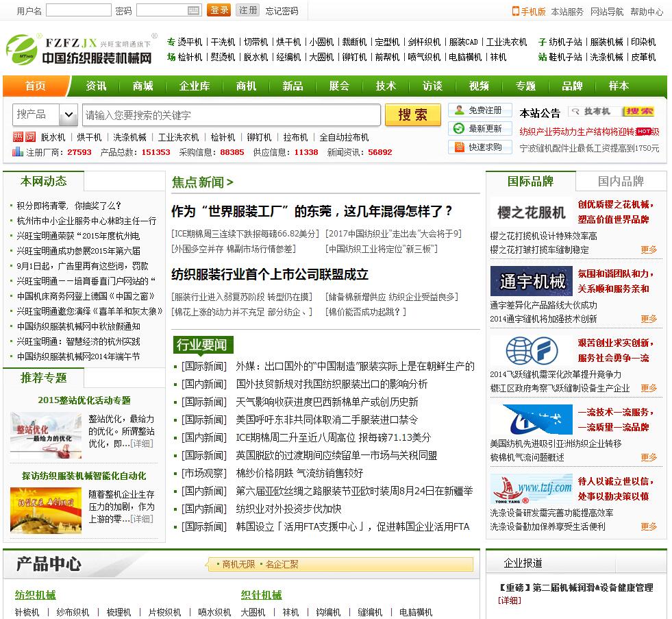Screen dimensions: 672x619
Task: Click the 全自动拉布机 hot keyword
Action: tap(344, 137)
